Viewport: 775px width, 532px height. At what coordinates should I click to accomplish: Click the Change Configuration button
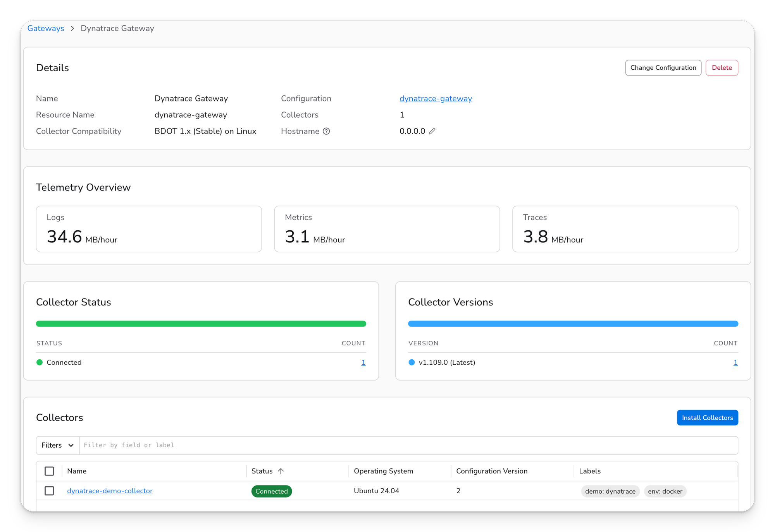point(663,68)
